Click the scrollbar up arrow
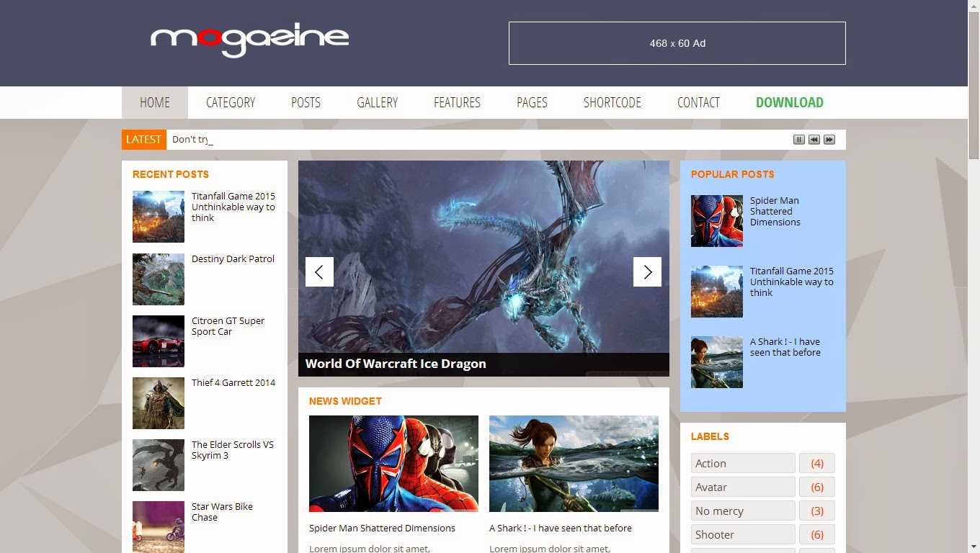 pos(974,6)
